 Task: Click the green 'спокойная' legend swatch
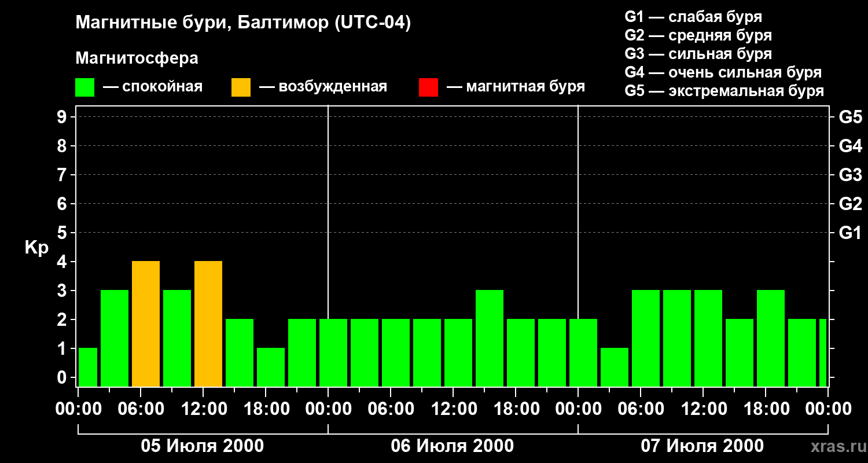pyautogui.click(x=85, y=87)
